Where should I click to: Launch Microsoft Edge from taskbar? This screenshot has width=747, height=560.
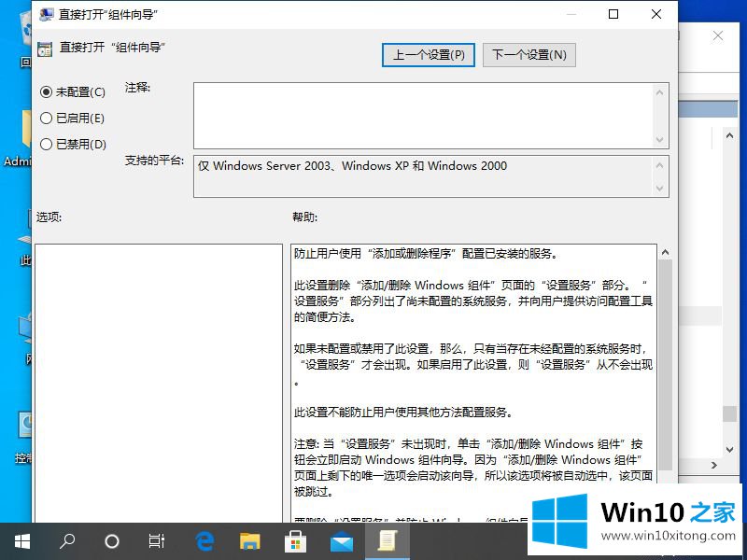coord(204,541)
